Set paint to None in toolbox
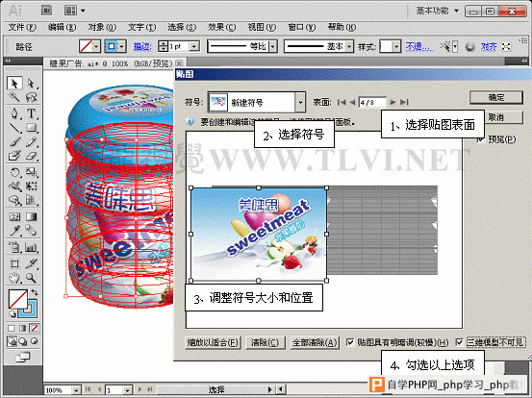 coord(34,328)
